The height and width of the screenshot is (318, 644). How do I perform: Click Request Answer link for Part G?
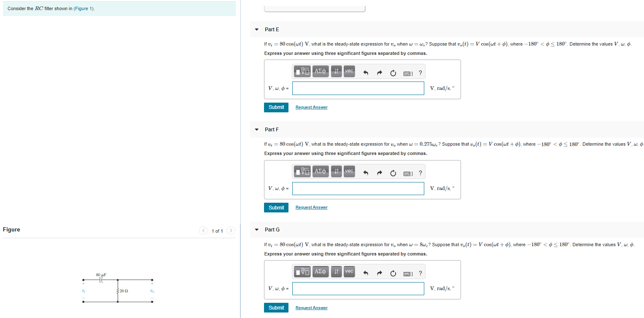[312, 308]
